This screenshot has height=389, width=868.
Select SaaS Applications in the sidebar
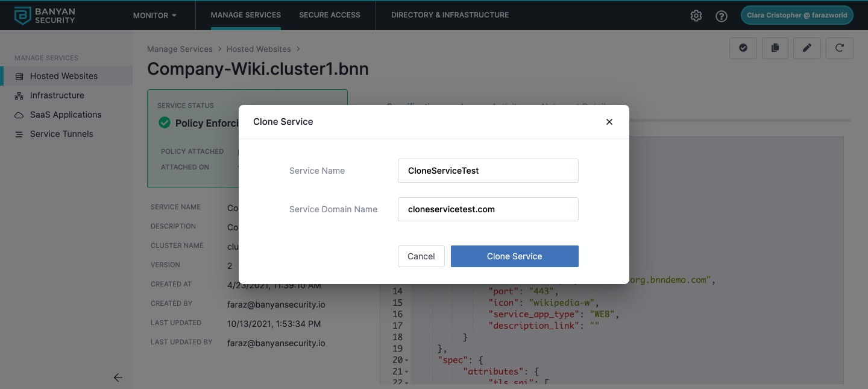tap(66, 115)
